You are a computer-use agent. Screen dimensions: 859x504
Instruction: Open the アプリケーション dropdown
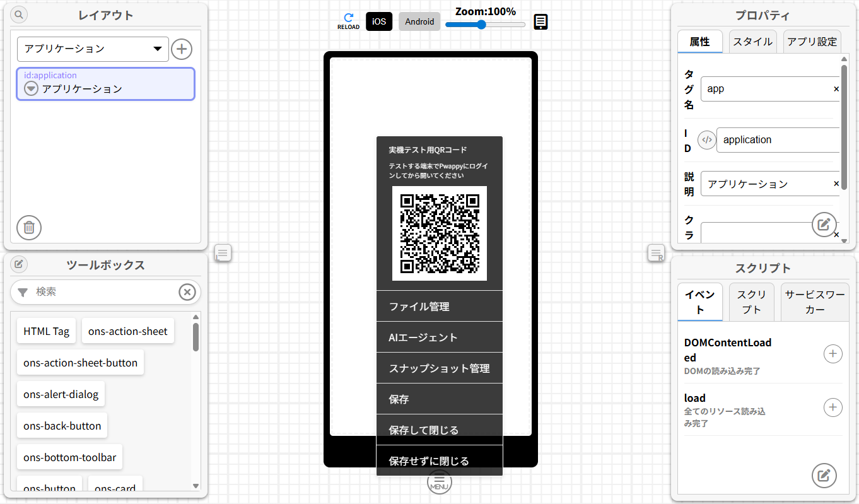point(93,49)
